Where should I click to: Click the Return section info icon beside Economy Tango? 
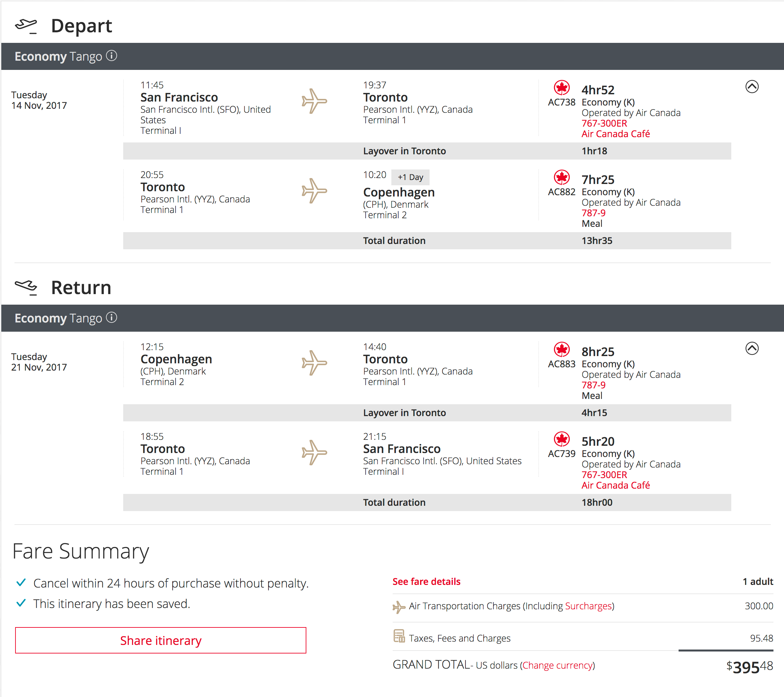[x=112, y=318]
